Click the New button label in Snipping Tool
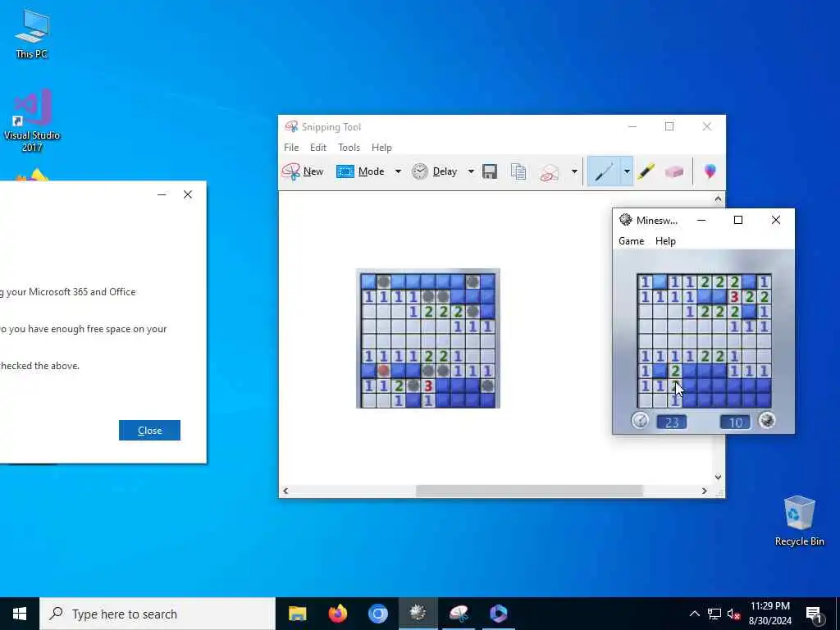The height and width of the screenshot is (630, 840). coord(313,171)
